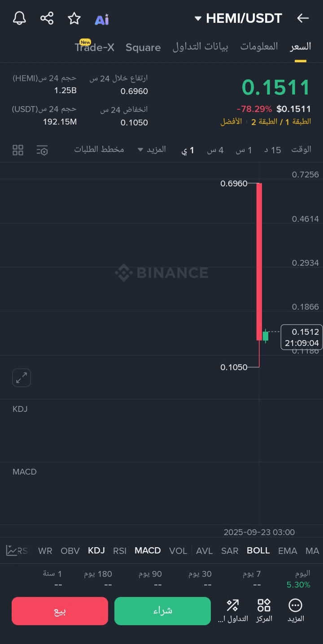Select the current price marker 0.1512
The height and width of the screenshot is (644, 323).
301,337
